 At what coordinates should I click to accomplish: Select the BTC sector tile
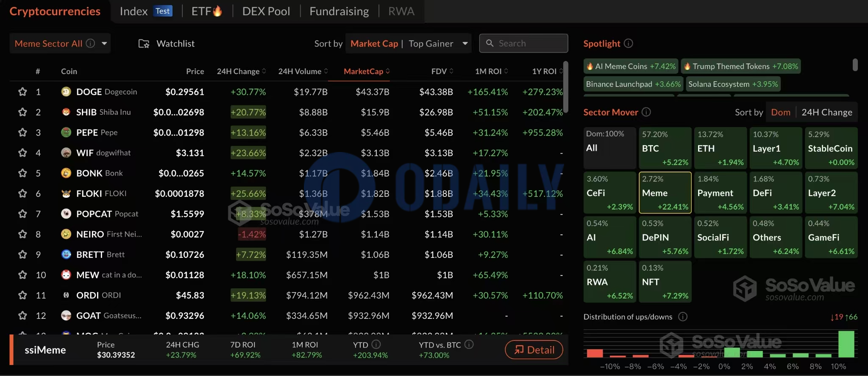tap(665, 148)
